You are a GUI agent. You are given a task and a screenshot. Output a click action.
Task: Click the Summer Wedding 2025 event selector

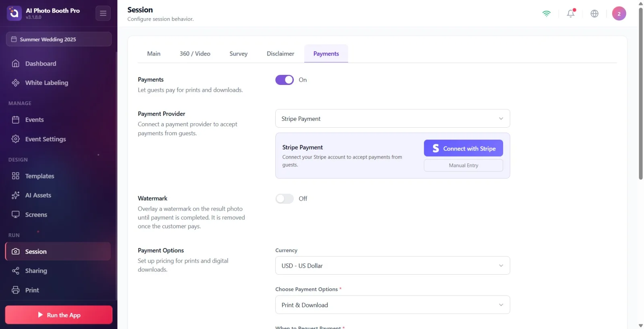click(59, 39)
